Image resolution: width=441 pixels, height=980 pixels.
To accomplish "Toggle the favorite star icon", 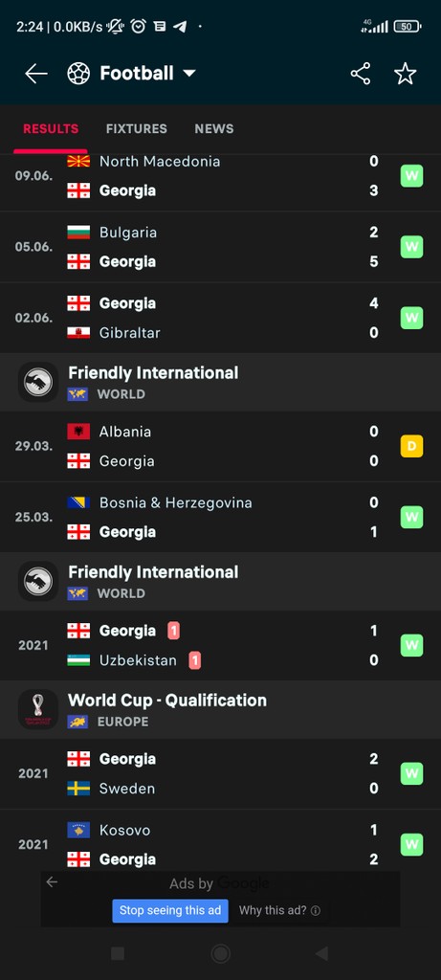I will click(x=406, y=74).
